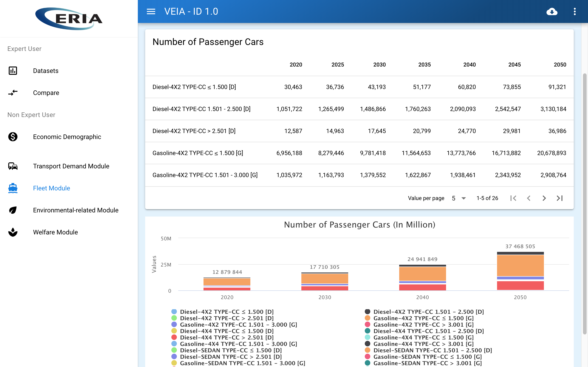Click the hamburger menu expander
The width and height of the screenshot is (588, 367).
tap(151, 11)
